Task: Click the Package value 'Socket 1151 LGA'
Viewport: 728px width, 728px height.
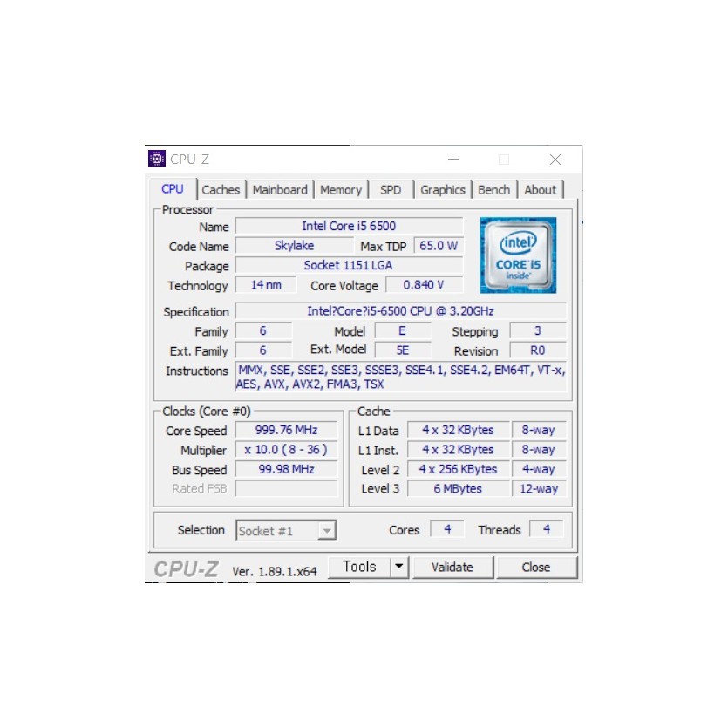Action: pos(349,265)
